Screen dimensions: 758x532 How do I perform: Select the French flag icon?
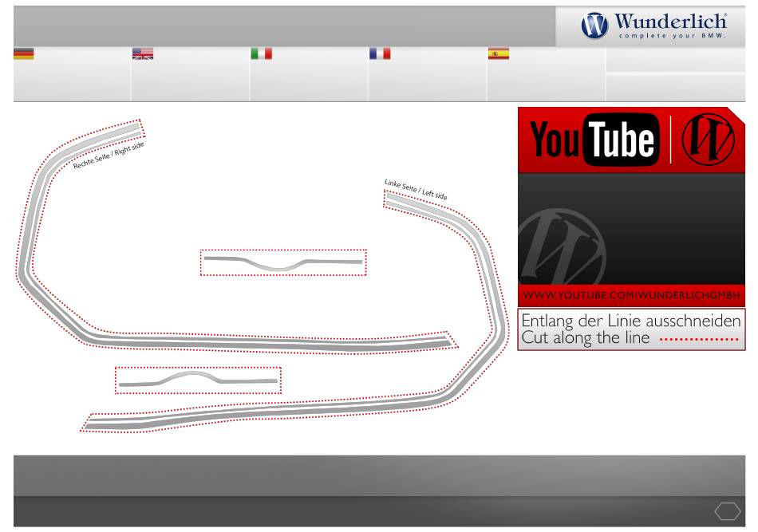tap(380, 53)
